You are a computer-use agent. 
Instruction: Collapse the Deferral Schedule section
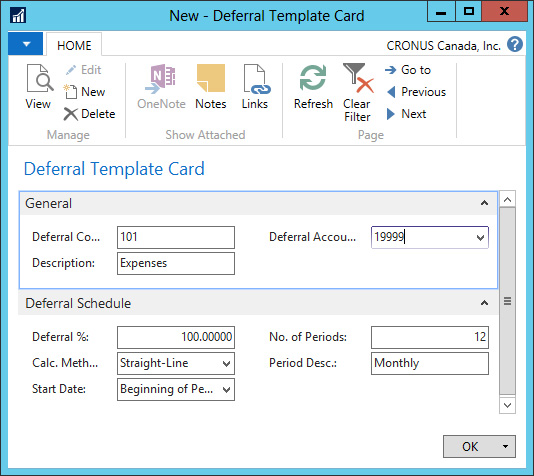point(484,303)
